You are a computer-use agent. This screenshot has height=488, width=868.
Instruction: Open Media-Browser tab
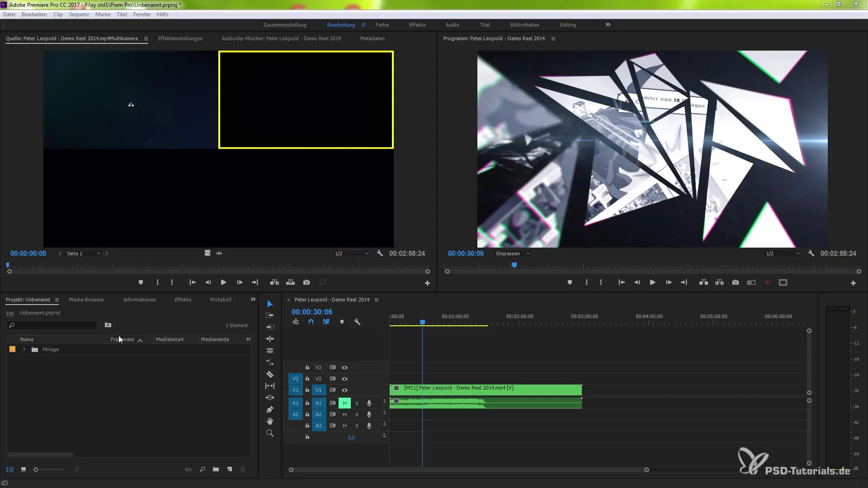86,300
